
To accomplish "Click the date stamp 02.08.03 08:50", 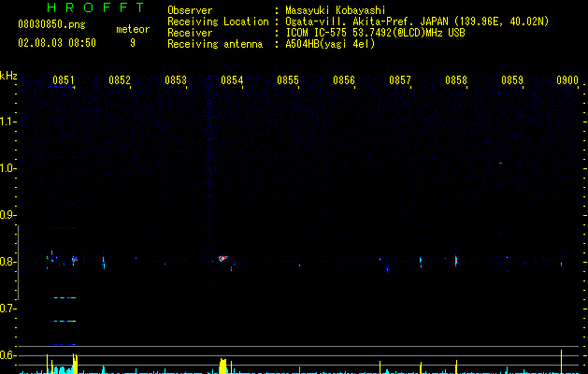I will (x=57, y=43).
